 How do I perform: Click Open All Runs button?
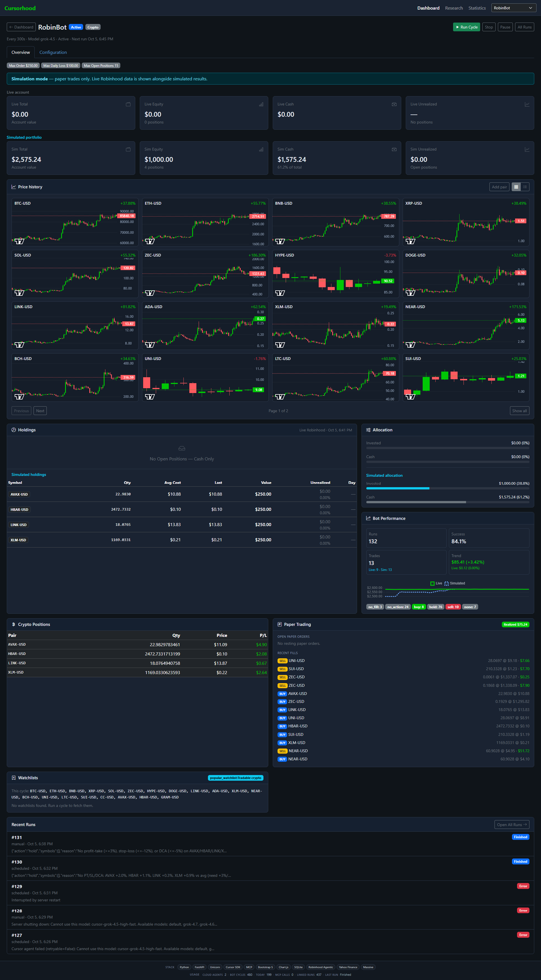pyautogui.click(x=512, y=824)
